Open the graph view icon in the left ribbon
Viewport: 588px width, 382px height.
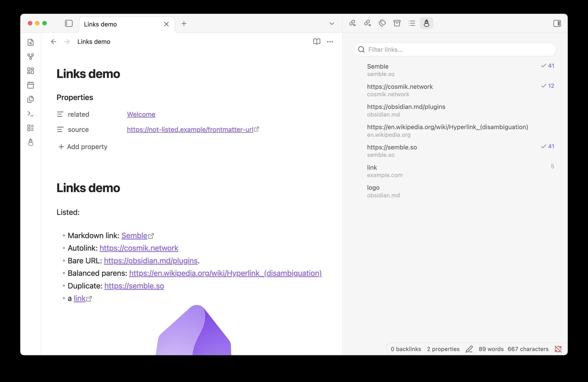click(x=30, y=56)
